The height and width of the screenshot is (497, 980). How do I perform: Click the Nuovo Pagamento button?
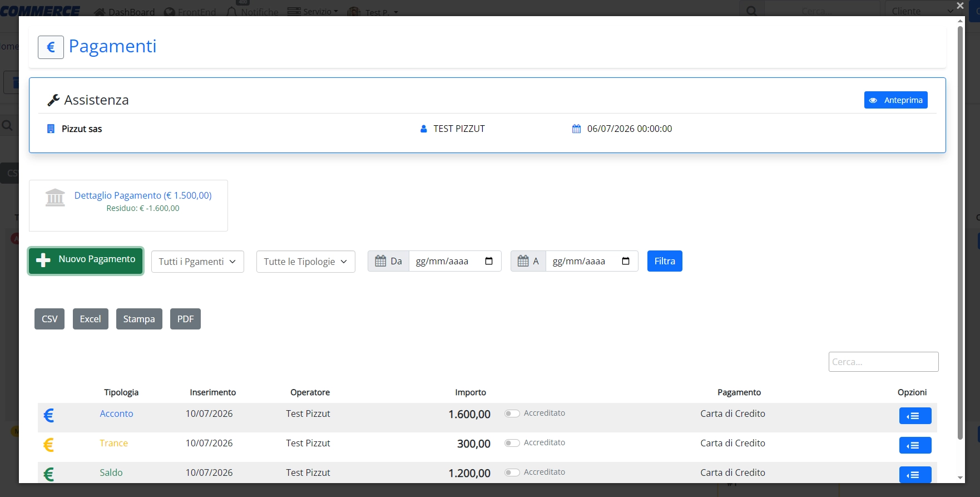tap(86, 260)
